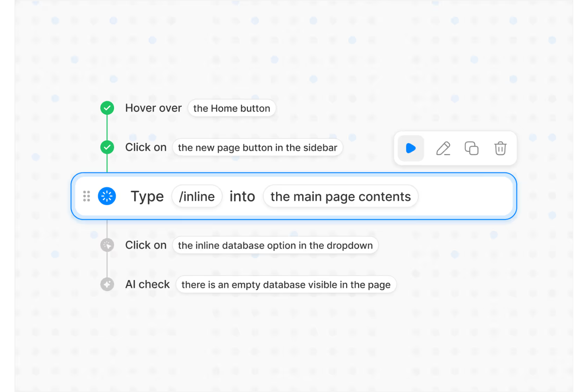This screenshot has width=588, height=392.
Task: Click the AI check step label
Action: tap(148, 284)
